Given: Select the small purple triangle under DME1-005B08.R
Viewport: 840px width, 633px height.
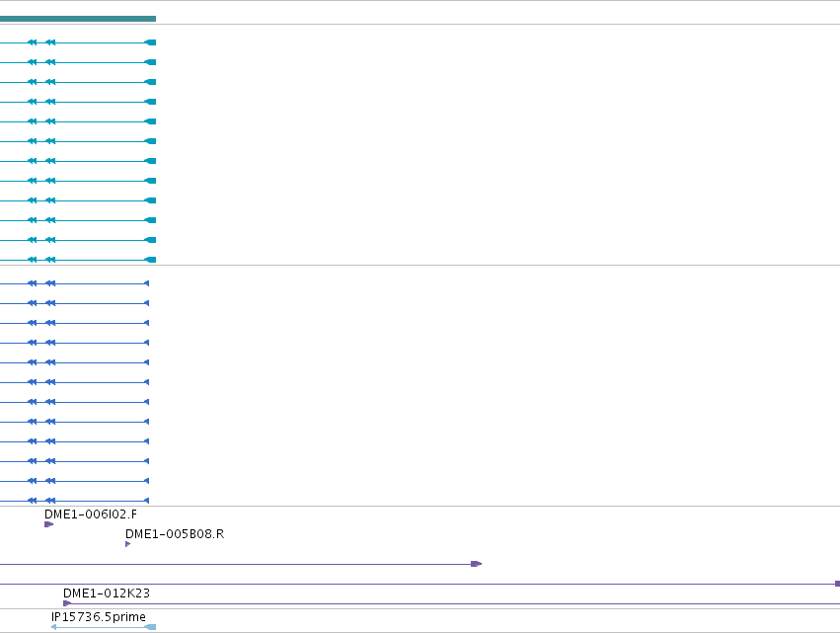Looking at the screenshot, I should point(127,544).
